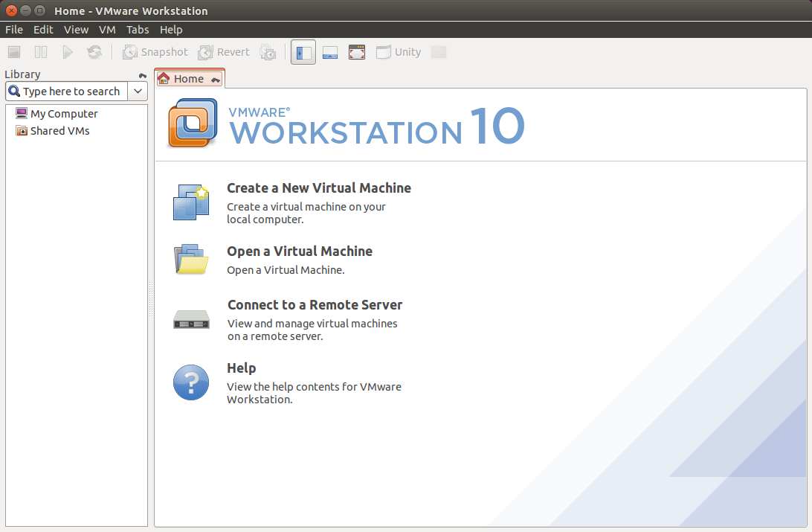Collapse the Library panel with its arrow

pyautogui.click(x=141, y=74)
